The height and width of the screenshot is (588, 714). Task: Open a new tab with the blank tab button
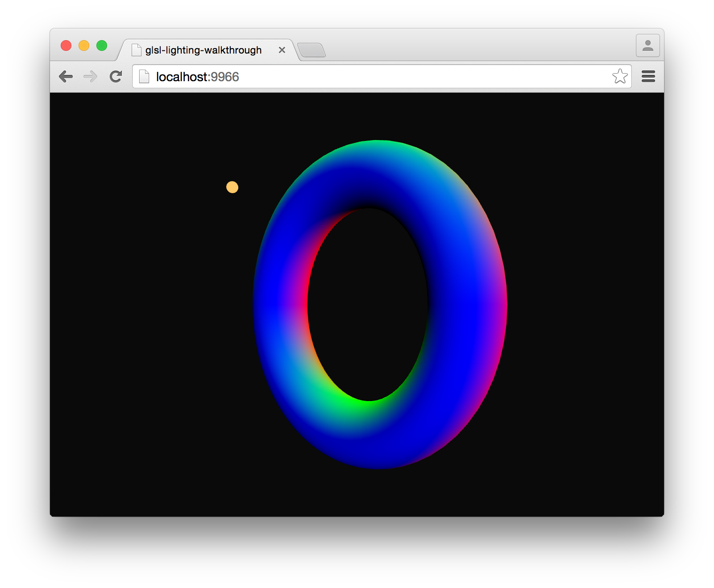pos(311,50)
